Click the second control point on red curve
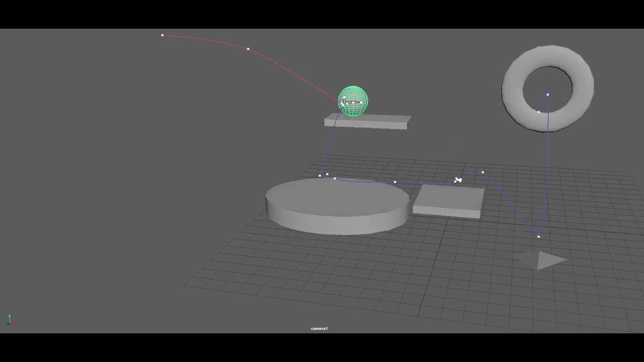The image size is (644, 362). pos(248,49)
